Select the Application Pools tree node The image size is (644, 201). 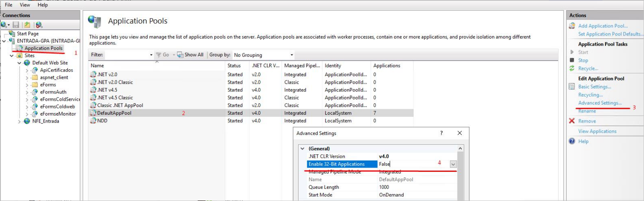click(43, 48)
